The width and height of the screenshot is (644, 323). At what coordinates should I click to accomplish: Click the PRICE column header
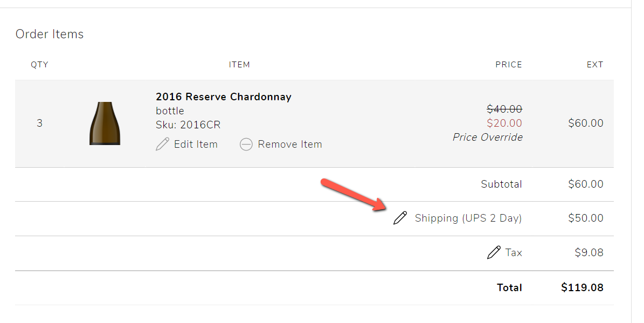tap(508, 64)
